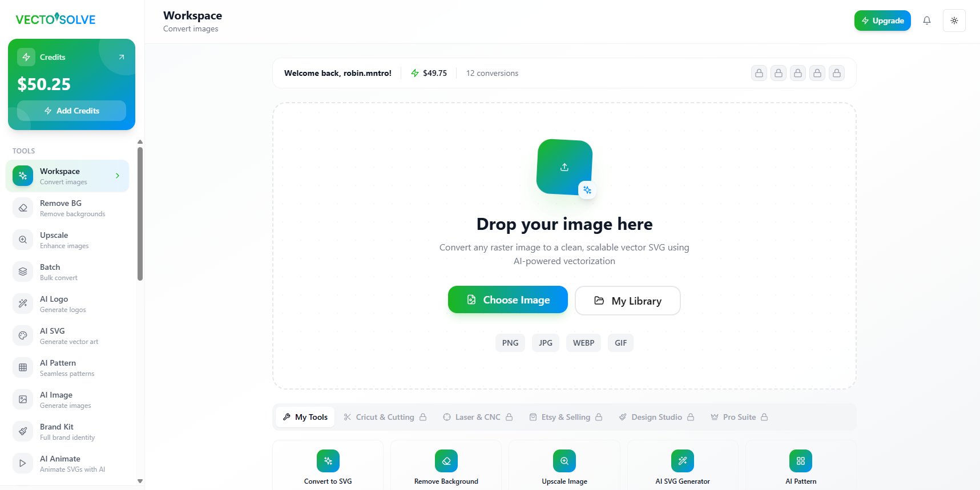Image resolution: width=980 pixels, height=490 pixels.
Task: Click the $50.25 credits amount
Action: point(44,84)
